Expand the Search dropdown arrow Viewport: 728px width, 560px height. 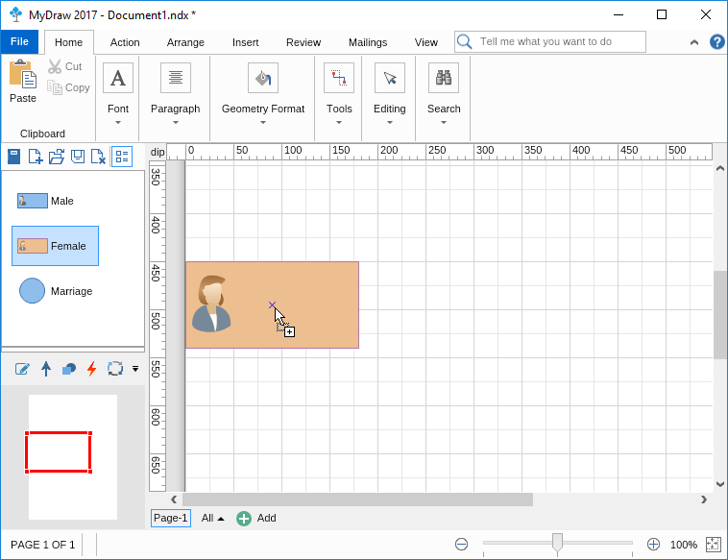(x=444, y=123)
